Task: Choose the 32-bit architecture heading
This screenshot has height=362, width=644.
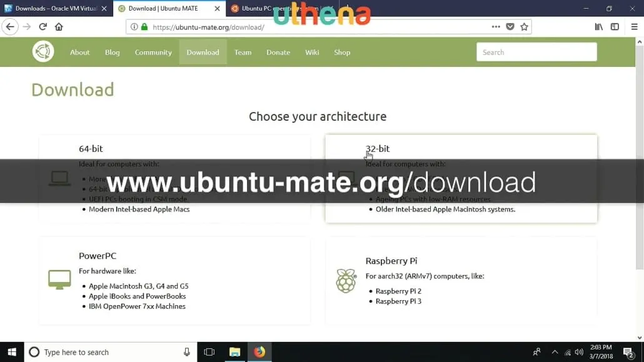Action: (x=378, y=149)
